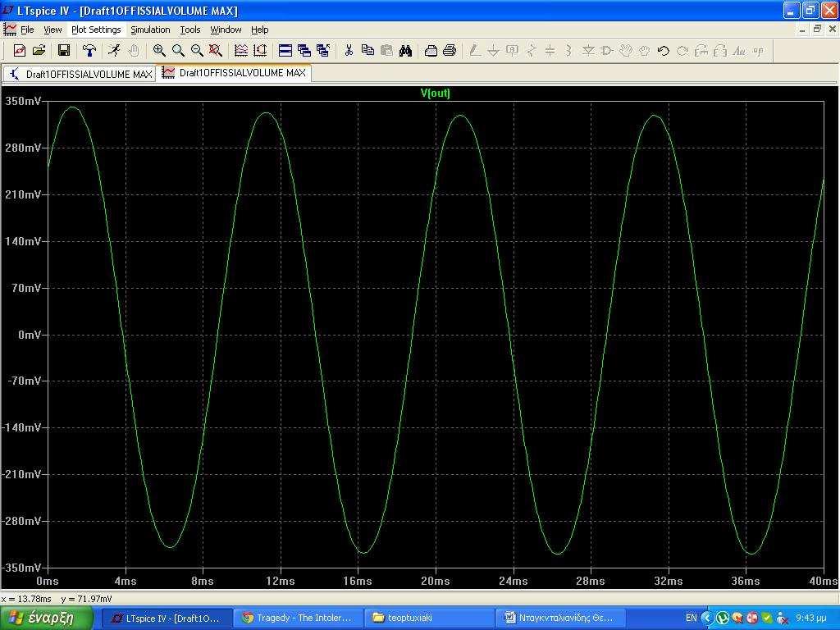Click the 140mV y-axis label

coord(23,241)
